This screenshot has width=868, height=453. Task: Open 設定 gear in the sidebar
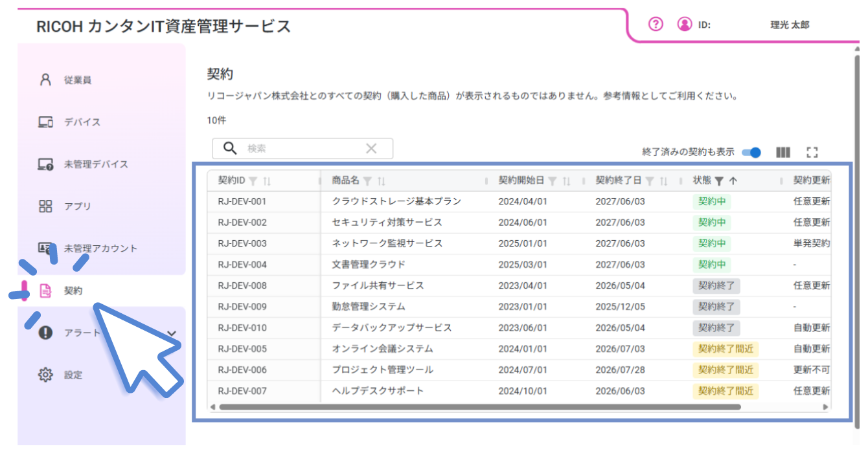coord(45,375)
